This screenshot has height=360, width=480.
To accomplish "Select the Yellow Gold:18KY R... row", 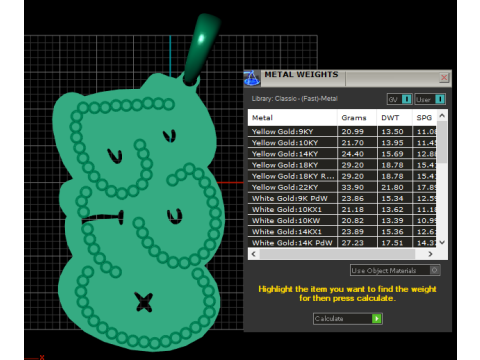I will 342,176.
